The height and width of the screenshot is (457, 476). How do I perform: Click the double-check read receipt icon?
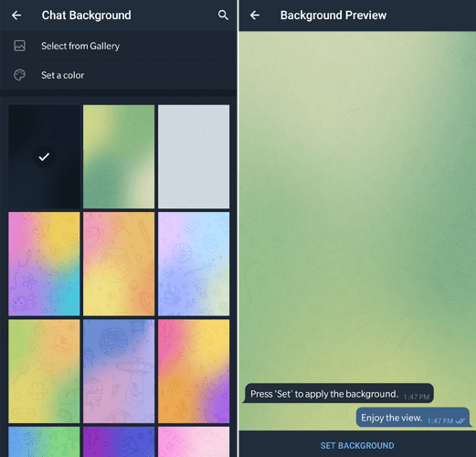(x=460, y=420)
